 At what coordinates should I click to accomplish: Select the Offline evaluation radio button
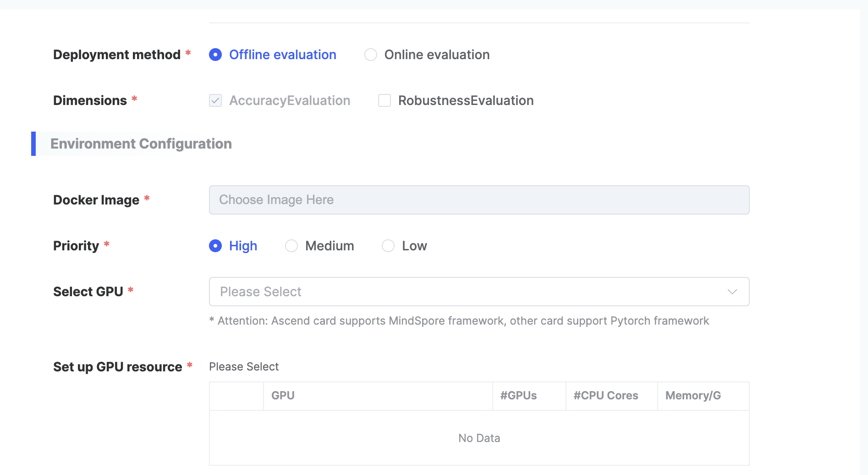pyautogui.click(x=215, y=55)
